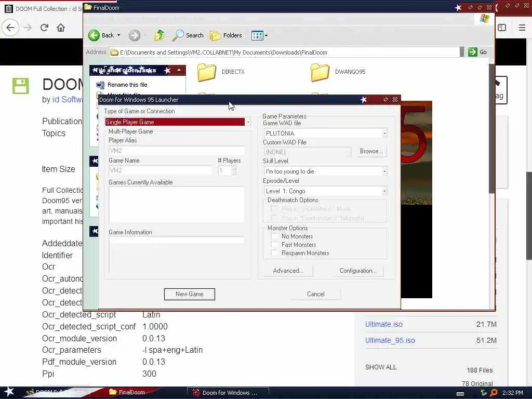The height and width of the screenshot is (399, 532).
Task: Cancel the Doom launcher dialog
Action: [x=315, y=294]
